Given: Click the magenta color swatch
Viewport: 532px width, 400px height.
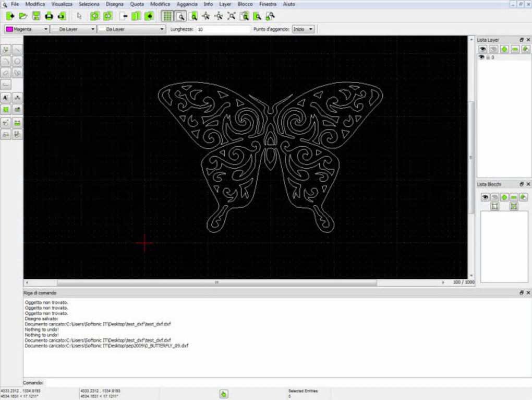Looking at the screenshot, I should pyautogui.click(x=9, y=29).
